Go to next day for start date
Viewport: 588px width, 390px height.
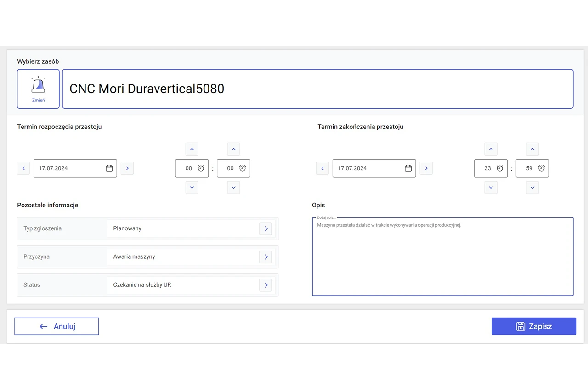127,168
